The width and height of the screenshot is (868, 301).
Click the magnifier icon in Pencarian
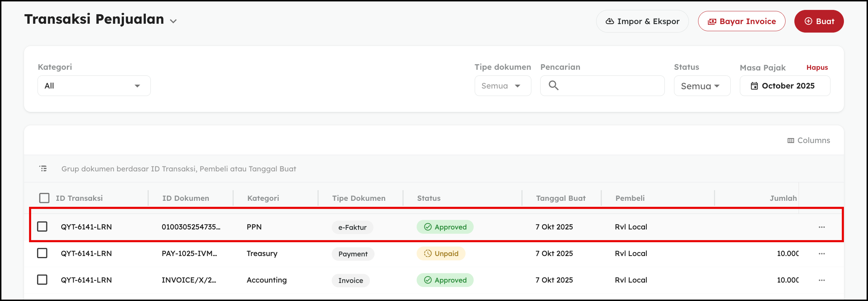[x=553, y=85]
